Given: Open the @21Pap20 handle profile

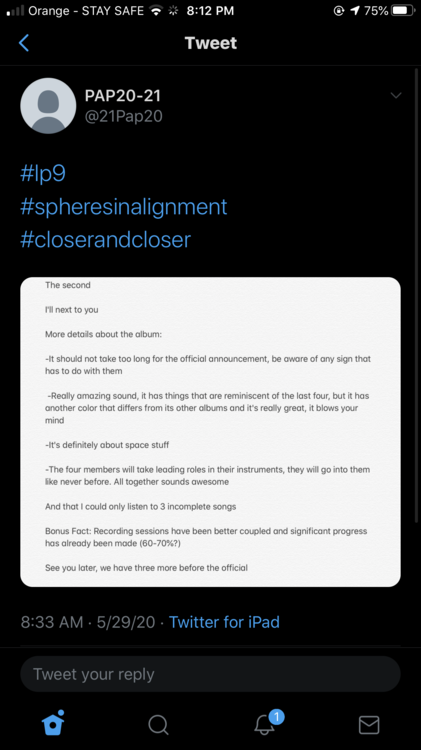Looking at the screenshot, I should click(x=123, y=116).
